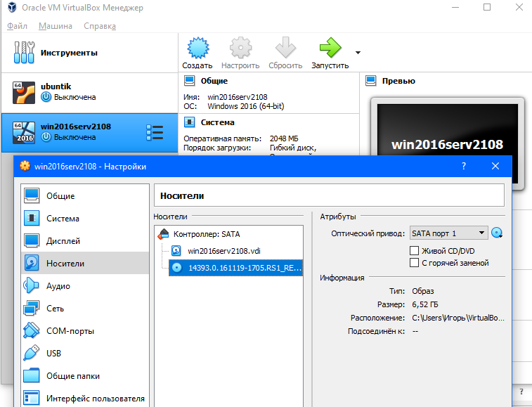Click the Интерфейс пользователя icon
The image size is (532, 407).
(31, 398)
